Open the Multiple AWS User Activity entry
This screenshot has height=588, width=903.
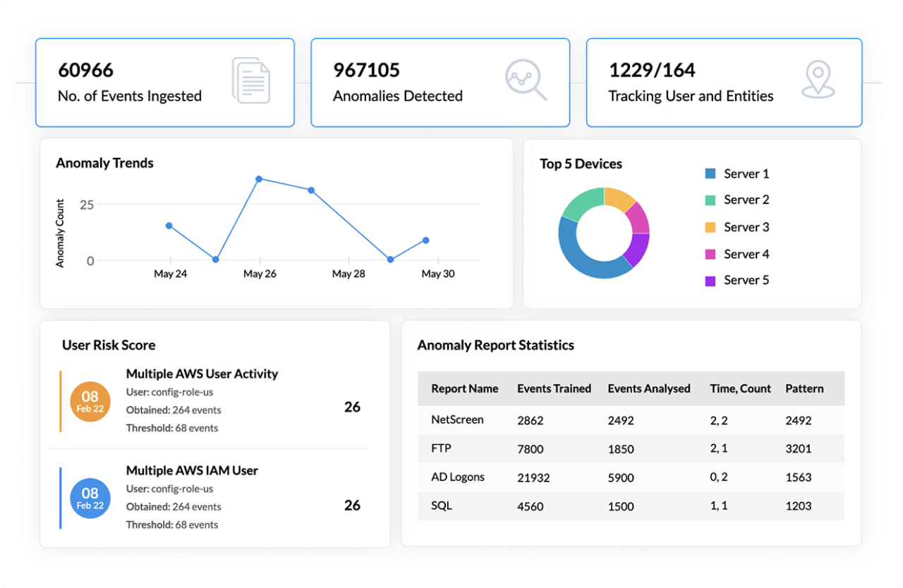[202, 374]
